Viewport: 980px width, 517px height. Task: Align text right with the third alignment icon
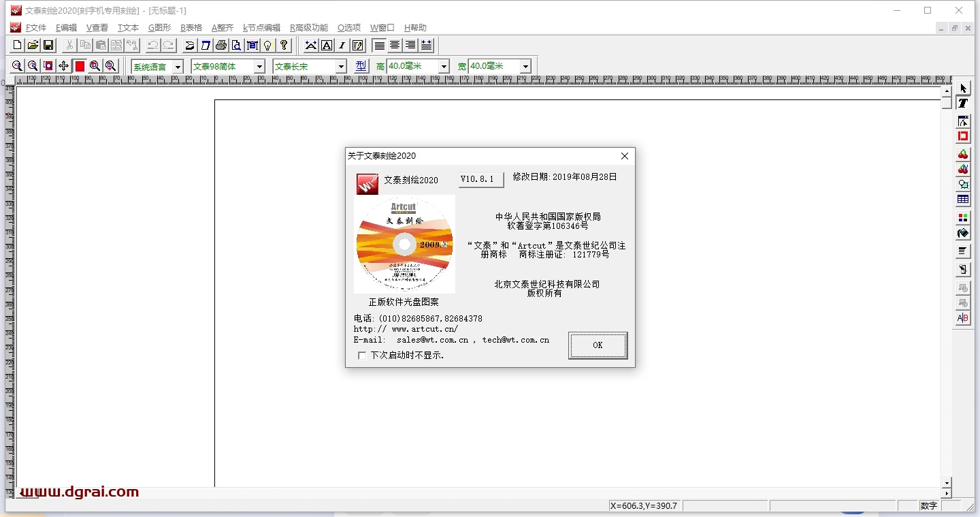[410, 45]
